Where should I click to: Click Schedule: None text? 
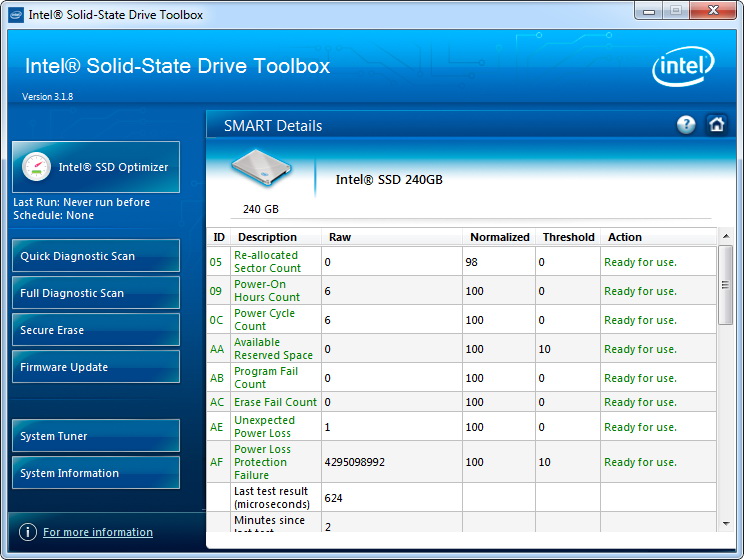pyautogui.click(x=53, y=215)
